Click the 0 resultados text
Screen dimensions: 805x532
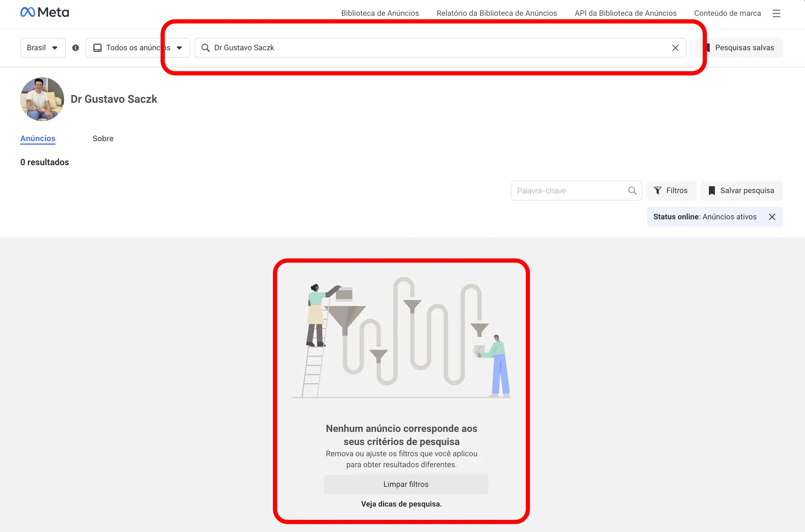point(44,163)
